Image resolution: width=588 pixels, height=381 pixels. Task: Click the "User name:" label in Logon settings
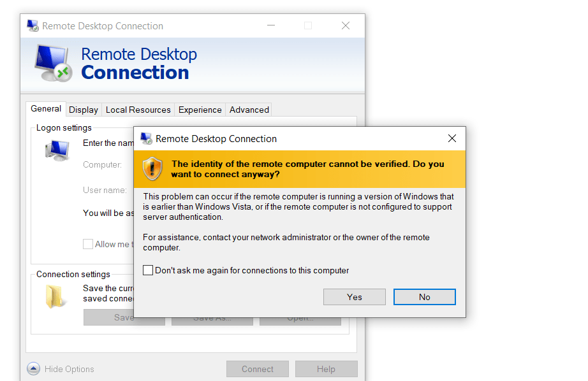pyautogui.click(x=105, y=190)
